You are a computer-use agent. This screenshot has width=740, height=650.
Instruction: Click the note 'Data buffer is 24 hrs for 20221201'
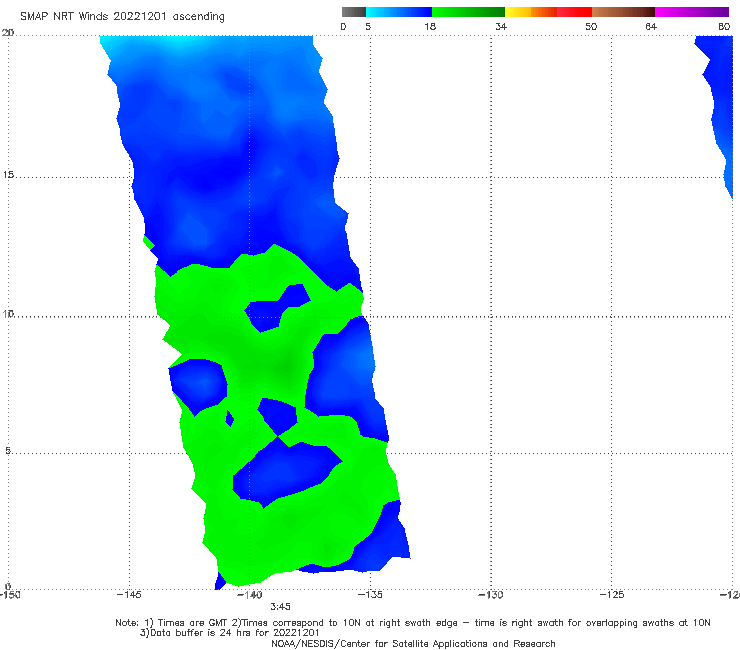pyautogui.click(x=230, y=633)
